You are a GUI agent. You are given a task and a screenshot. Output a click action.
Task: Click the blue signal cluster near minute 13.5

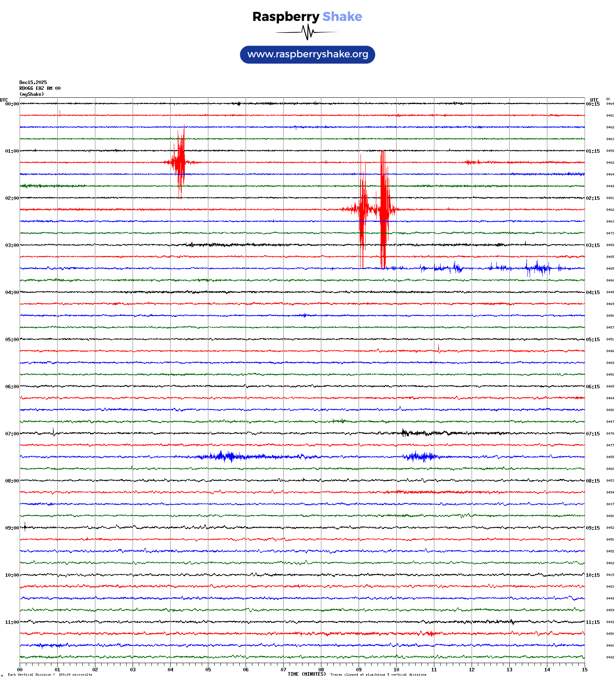[x=538, y=269]
